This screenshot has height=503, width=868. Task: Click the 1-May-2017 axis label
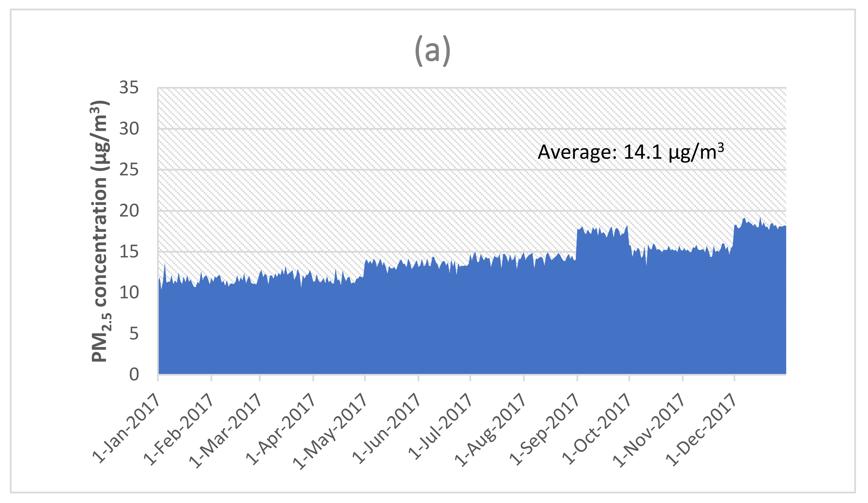click(330, 431)
